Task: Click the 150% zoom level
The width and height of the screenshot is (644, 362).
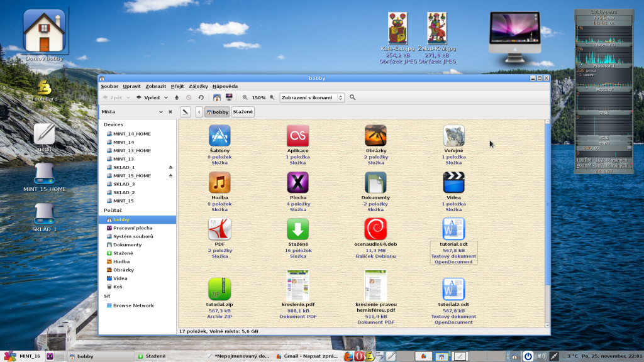Action: click(x=258, y=97)
